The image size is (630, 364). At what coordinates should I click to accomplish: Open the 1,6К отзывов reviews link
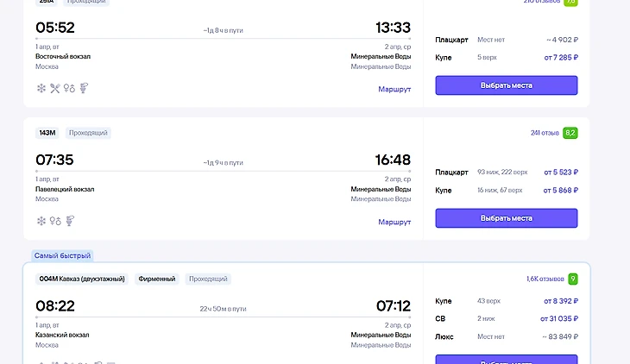(543, 279)
